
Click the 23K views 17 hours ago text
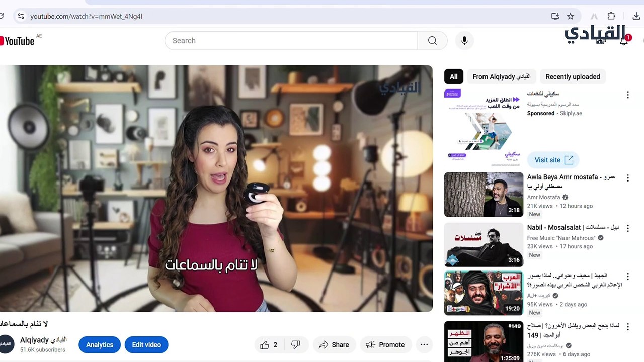[x=560, y=247]
